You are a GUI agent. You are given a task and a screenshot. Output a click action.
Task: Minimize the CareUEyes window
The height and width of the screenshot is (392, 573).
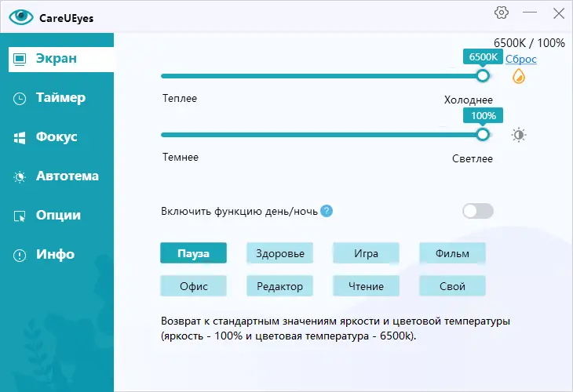(530, 13)
